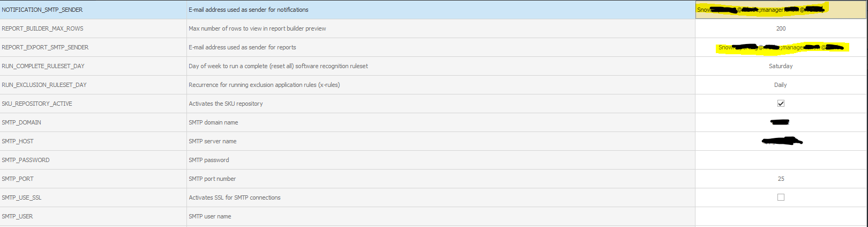Click the highlighted notification sender email field
Viewport: 868px width, 227px height.
click(781, 10)
